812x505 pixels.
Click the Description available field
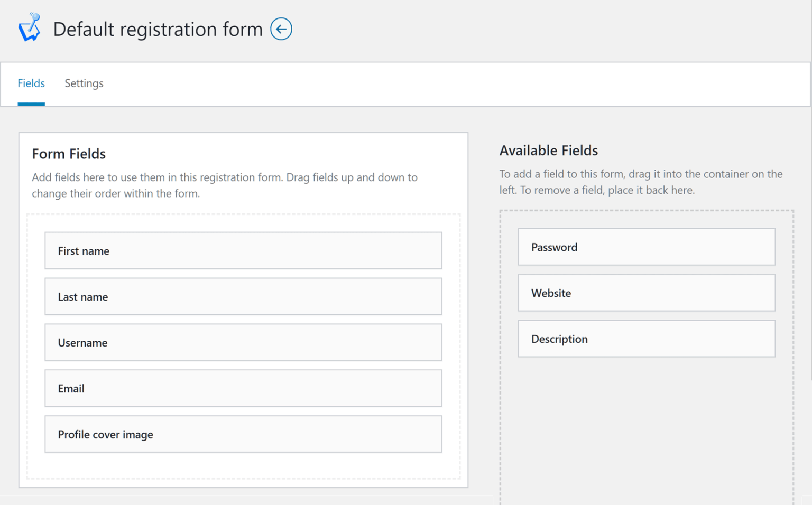[x=646, y=339]
